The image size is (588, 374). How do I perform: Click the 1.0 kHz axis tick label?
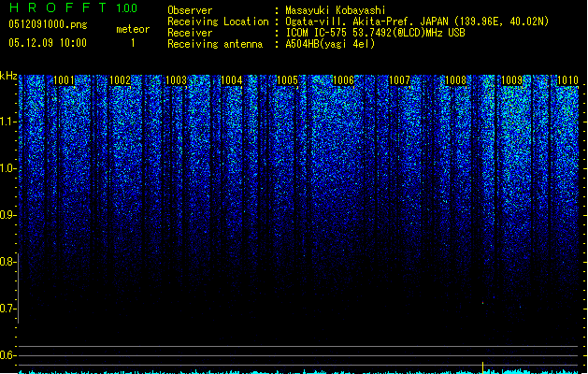7,168
